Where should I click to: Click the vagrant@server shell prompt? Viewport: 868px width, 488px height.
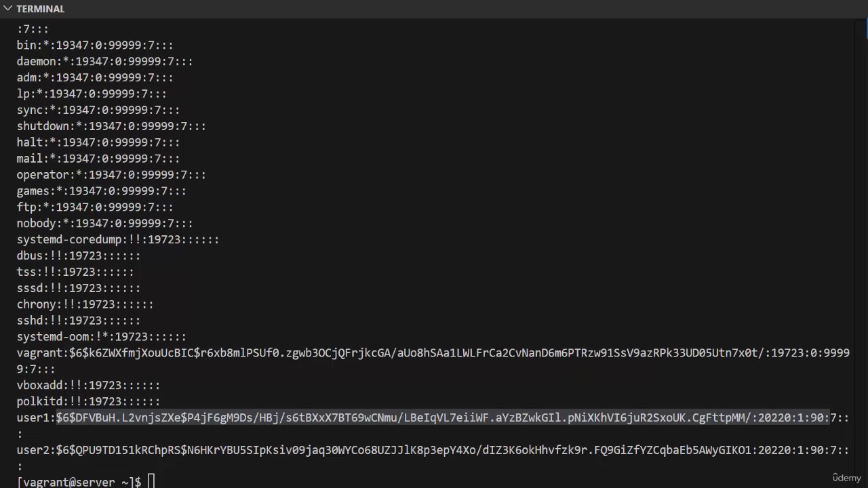[x=79, y=482]
